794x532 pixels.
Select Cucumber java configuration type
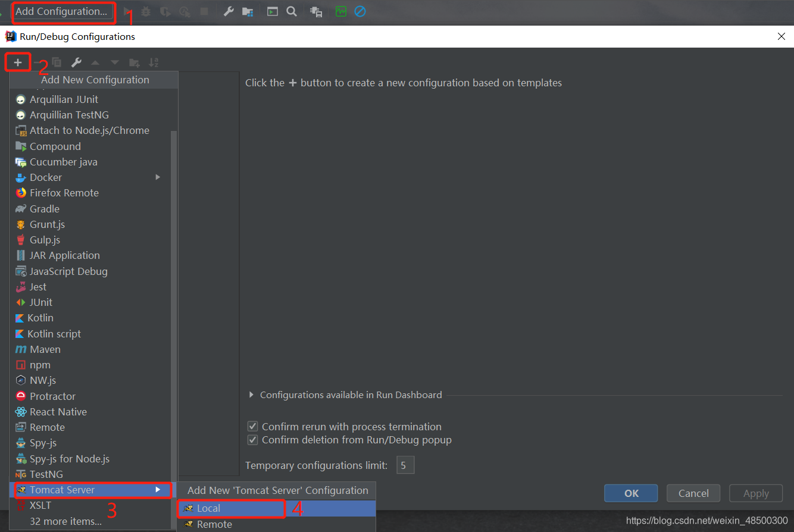coord(90,162)
